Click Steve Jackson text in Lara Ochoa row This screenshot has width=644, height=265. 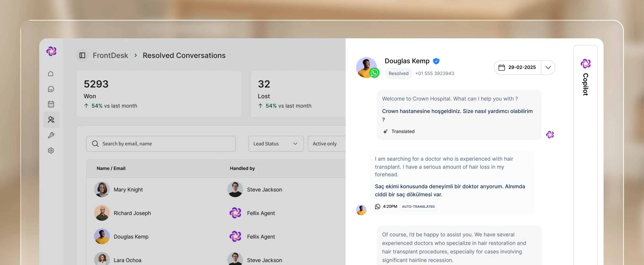click(264, 260)
